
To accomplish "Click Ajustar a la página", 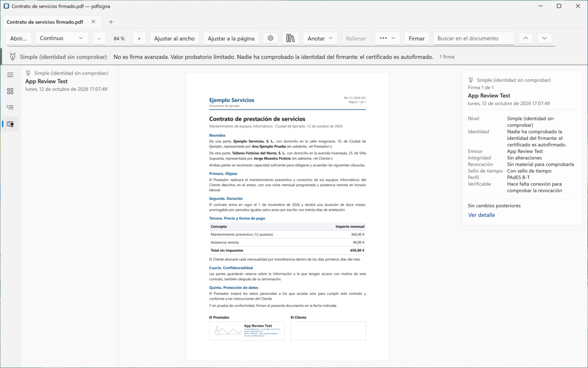I will (231, 38).
